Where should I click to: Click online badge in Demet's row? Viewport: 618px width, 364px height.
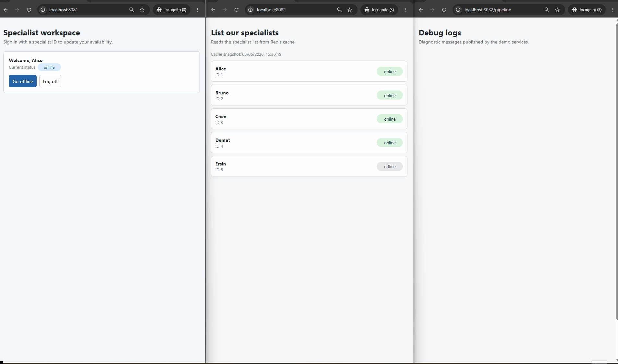[390, 143]
